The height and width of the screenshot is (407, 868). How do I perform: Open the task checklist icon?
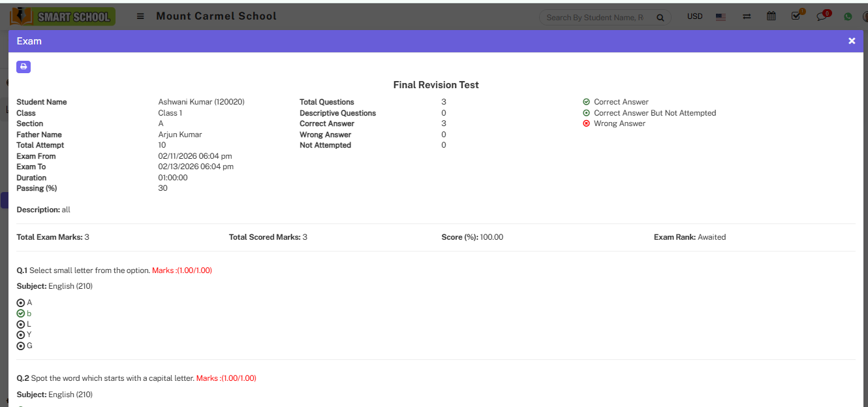click(x=796, y=16)
